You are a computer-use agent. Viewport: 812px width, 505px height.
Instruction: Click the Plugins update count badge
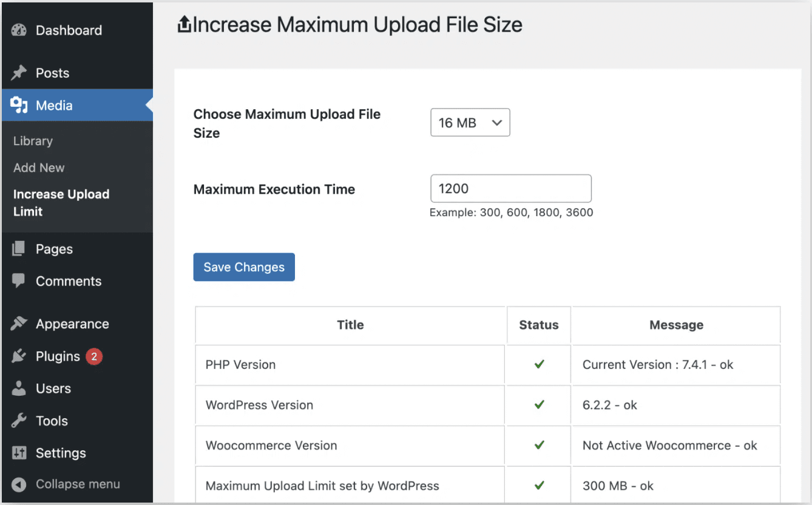click(x=93, y=356)
